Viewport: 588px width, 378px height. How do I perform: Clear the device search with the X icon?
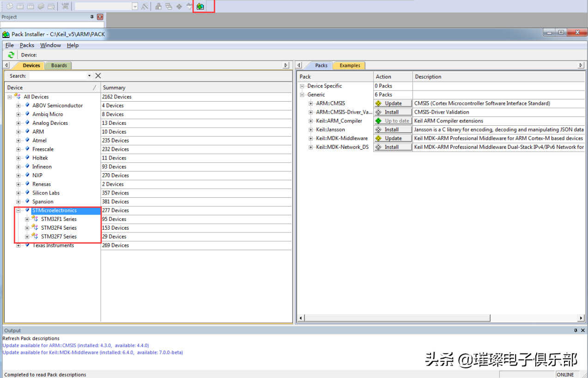[x=98, y=75]
